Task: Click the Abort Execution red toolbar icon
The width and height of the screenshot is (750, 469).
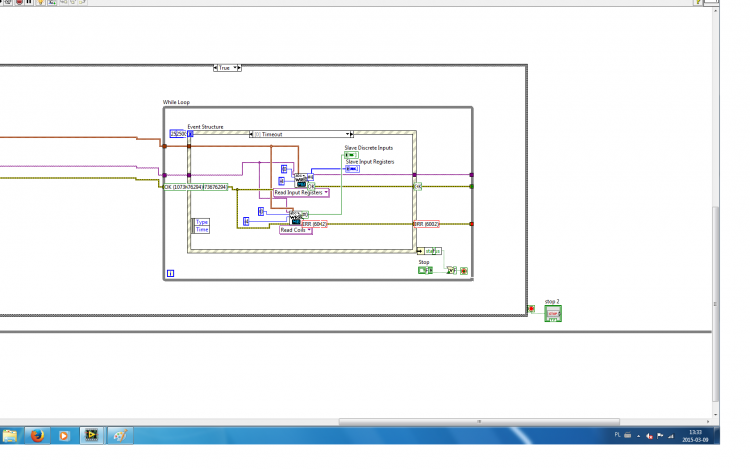Action: [19, 2]
